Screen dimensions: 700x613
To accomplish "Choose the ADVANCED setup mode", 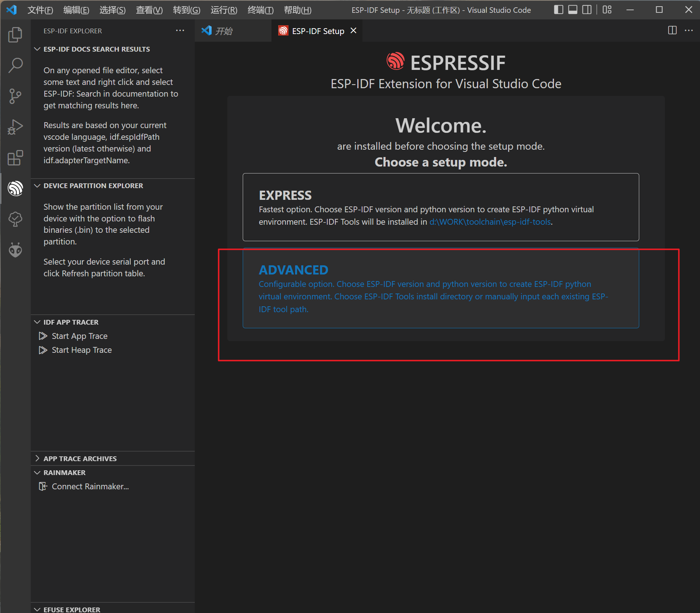I will pos(441,288).
